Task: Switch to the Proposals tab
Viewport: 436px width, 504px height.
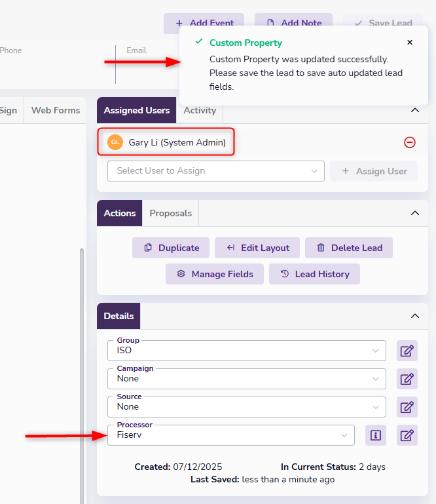Action: coord(171,213)
